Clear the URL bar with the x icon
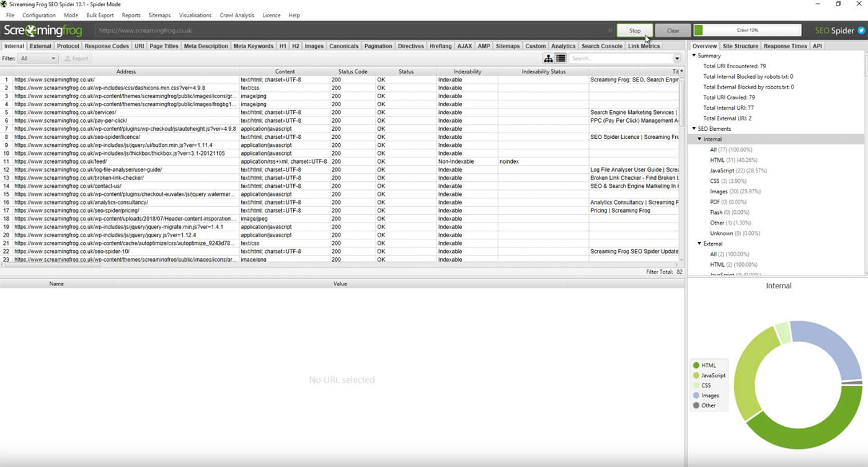Image resolution: width=868 pixels, height=467 pixels. [x=610, y=30]
